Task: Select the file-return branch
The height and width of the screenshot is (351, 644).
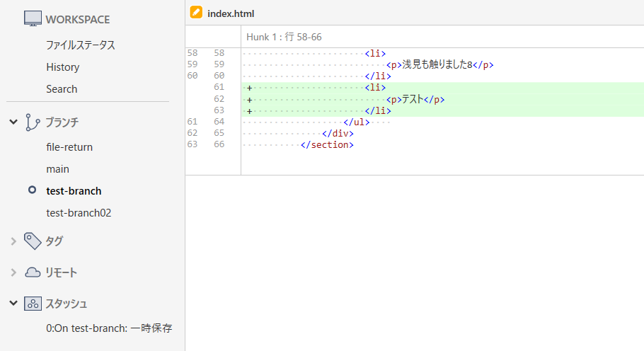Action: pos(69,147)
